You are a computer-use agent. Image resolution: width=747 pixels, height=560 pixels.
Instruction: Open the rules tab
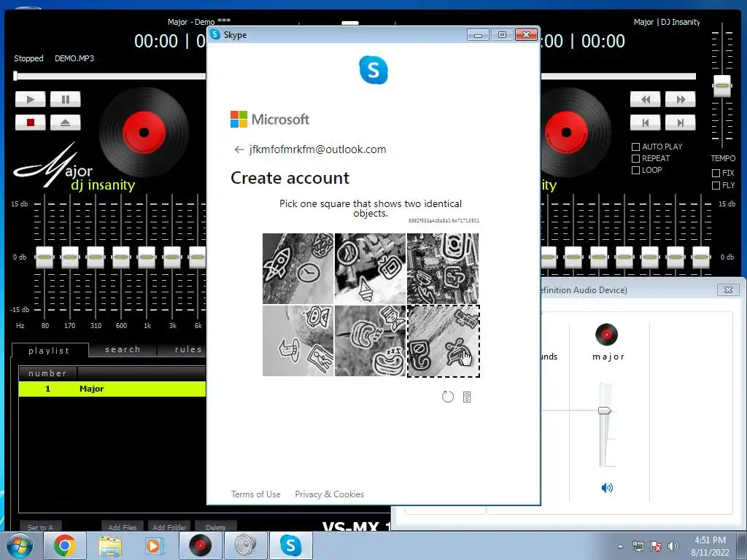click(187, 349)
